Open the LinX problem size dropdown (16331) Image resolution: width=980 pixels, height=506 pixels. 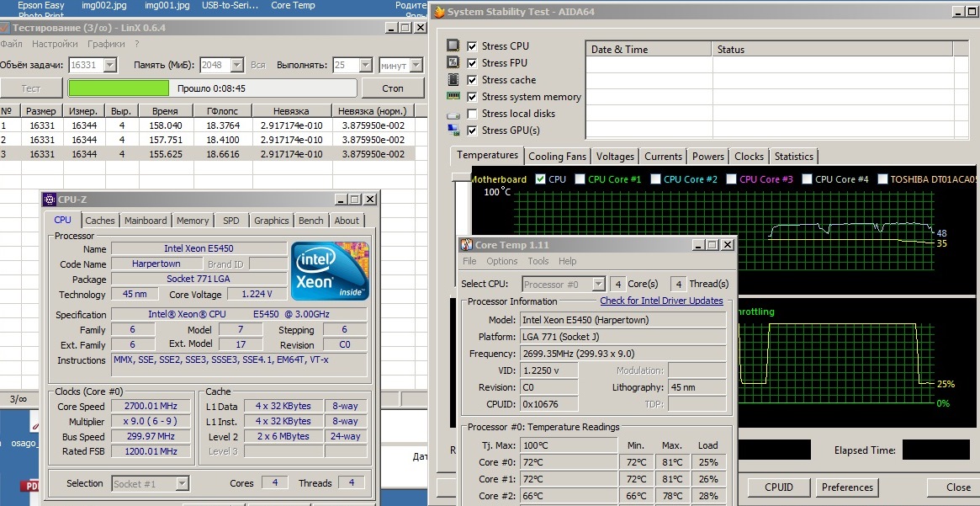(110, 65)
